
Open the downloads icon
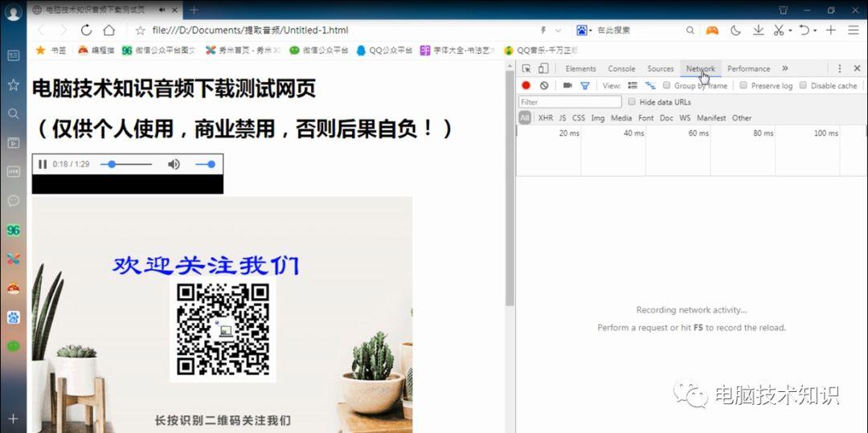(759, 31)
